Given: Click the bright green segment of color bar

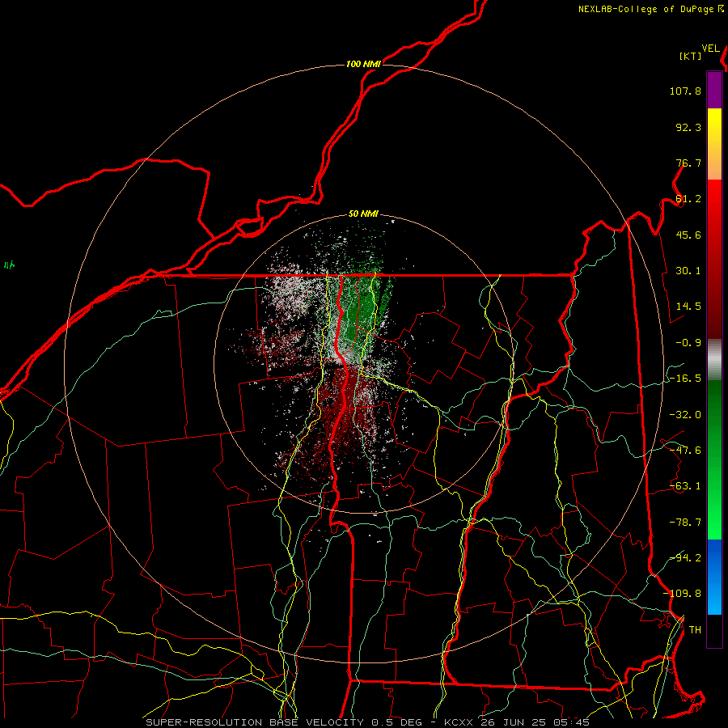Looking at the screenshot, I should (x=714, y=459).
